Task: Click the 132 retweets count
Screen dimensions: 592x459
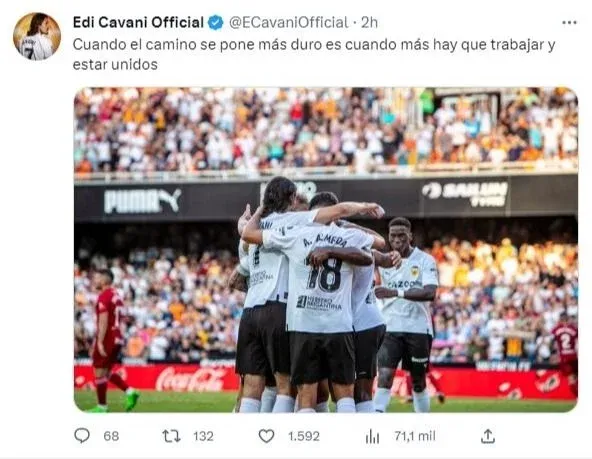Action: click(204, 436)
